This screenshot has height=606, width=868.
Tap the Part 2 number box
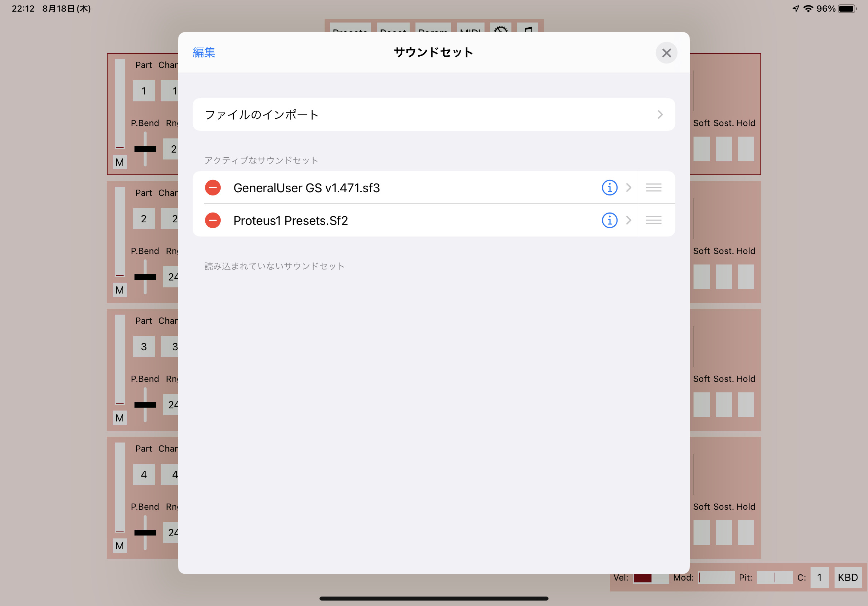coord(144,219)
